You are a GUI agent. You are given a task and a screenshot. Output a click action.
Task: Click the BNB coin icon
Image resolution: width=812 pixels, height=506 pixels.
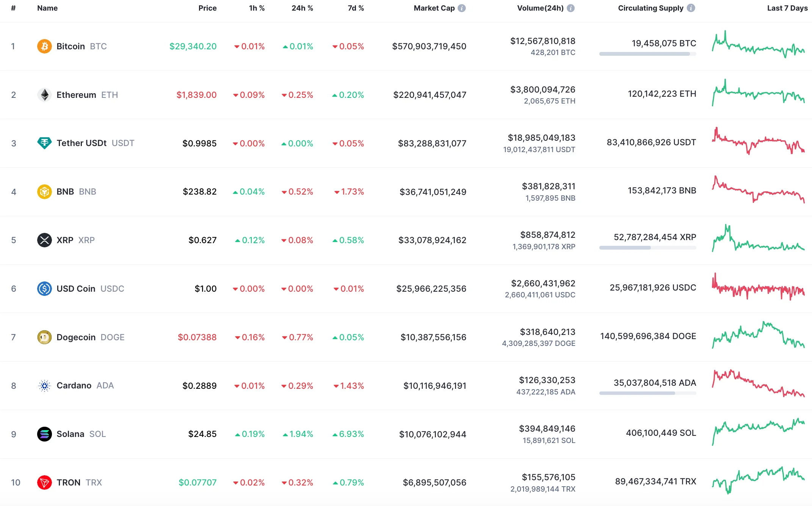tap(44, 192)
